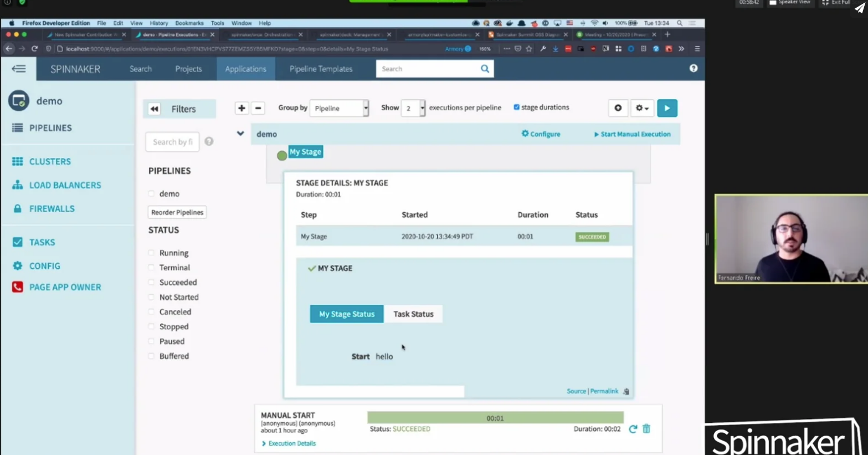Switch to the Task Status tab
Image resolution: width=868 pixels, height=455 pixels.
coord(413,314)
